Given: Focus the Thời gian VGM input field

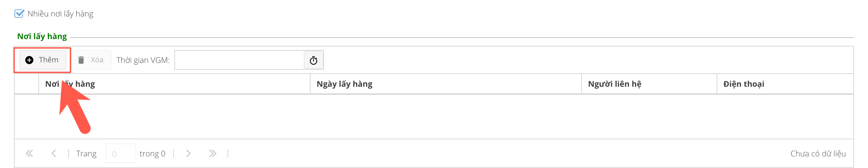Looking at the screenshot, I should click(x=239, y=60).
